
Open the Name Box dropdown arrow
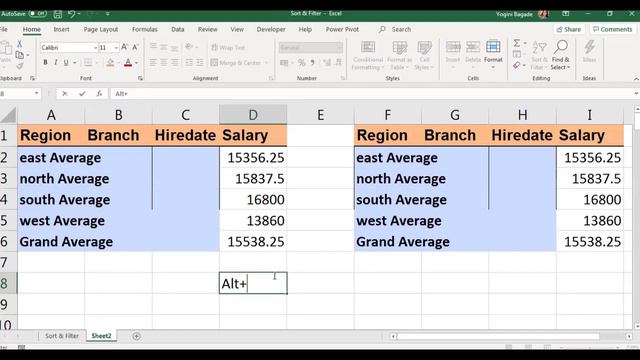pyautogui.click(x=36, y=93)
